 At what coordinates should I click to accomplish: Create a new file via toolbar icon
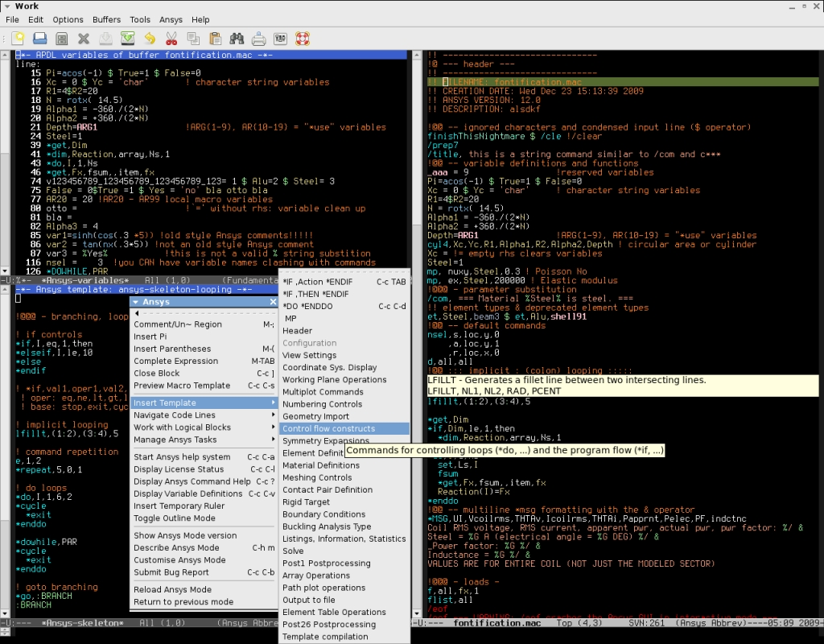[18, 39]
